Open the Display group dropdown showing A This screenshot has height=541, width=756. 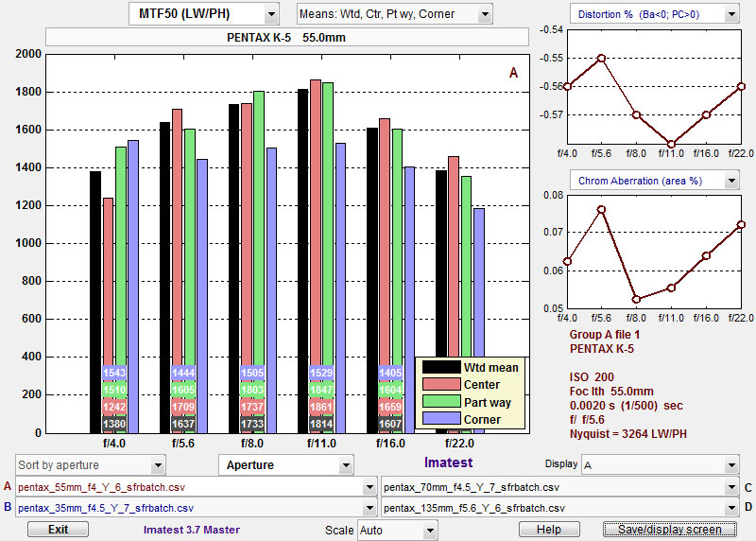(660, 465)
